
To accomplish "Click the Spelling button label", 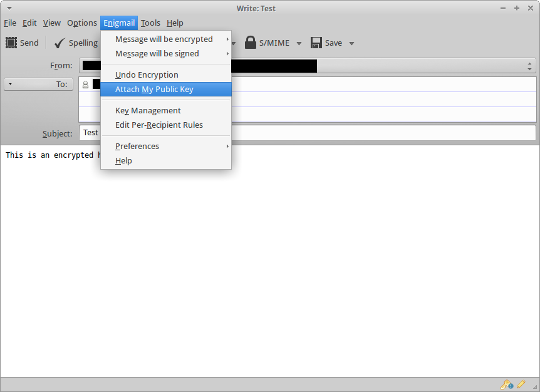I will coord(83,43).
